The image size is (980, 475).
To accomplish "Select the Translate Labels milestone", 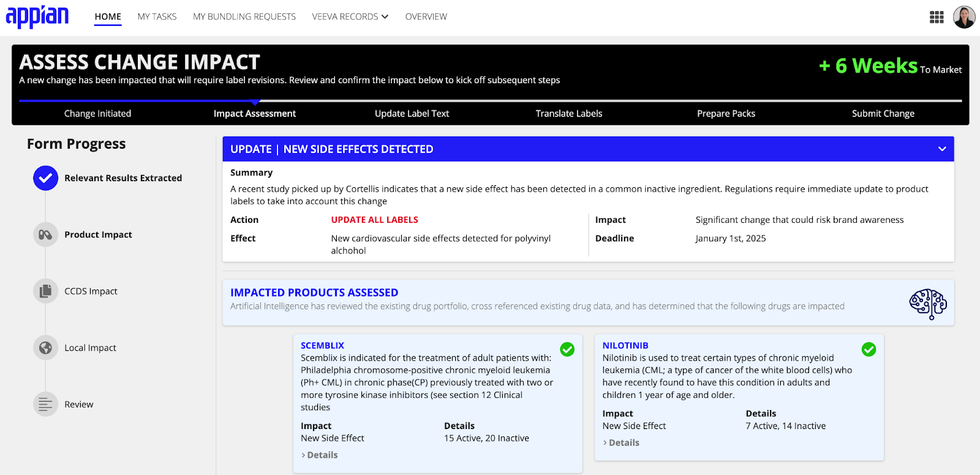I will (569, 113).
